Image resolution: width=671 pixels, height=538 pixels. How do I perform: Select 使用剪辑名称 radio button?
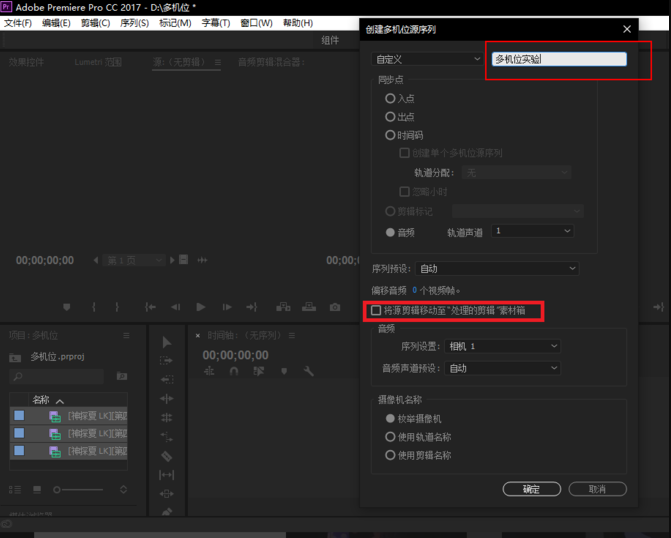point(390,455)
